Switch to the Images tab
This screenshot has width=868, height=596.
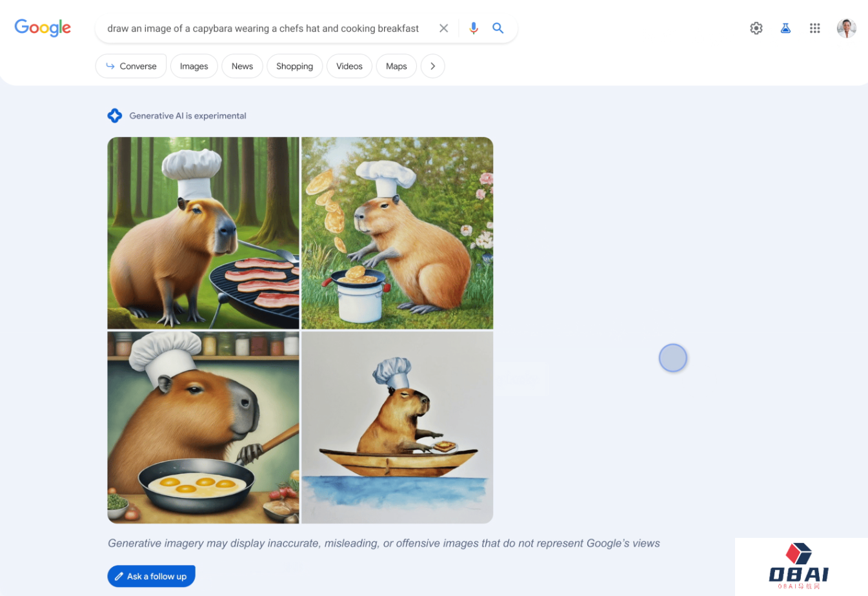pos(194,66)
